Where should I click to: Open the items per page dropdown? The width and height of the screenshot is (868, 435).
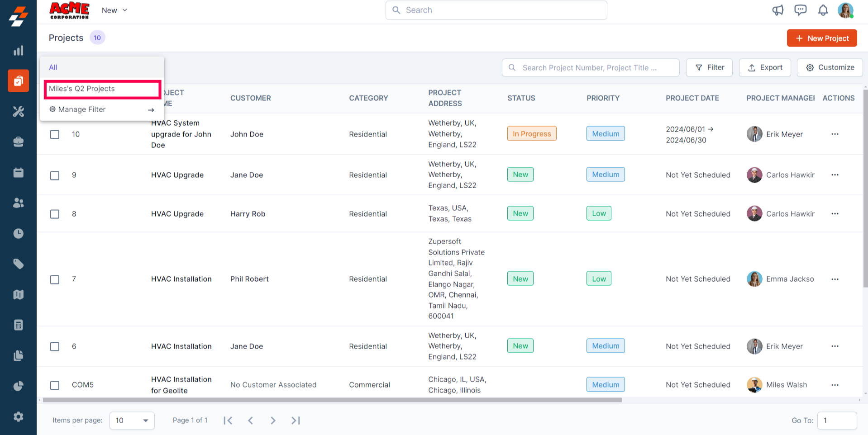(132, 421)
